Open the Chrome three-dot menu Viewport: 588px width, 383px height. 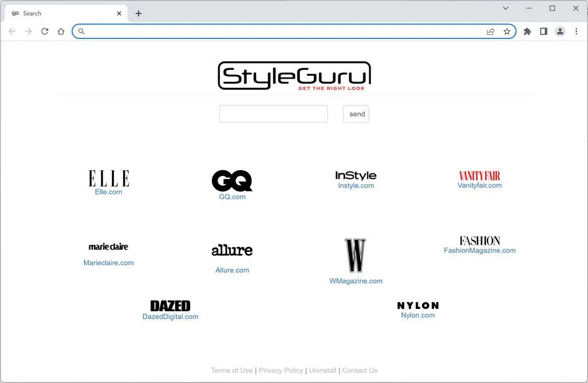coord(576,31)
